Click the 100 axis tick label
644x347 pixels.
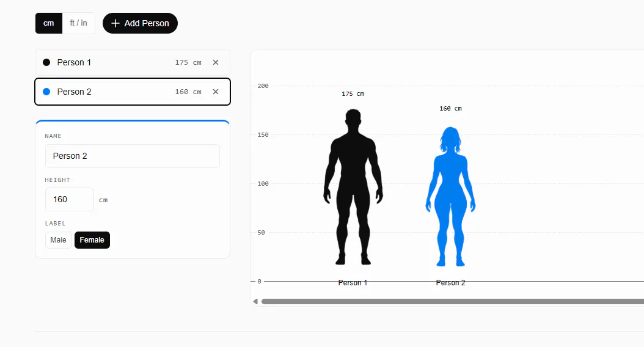(263, 183)
